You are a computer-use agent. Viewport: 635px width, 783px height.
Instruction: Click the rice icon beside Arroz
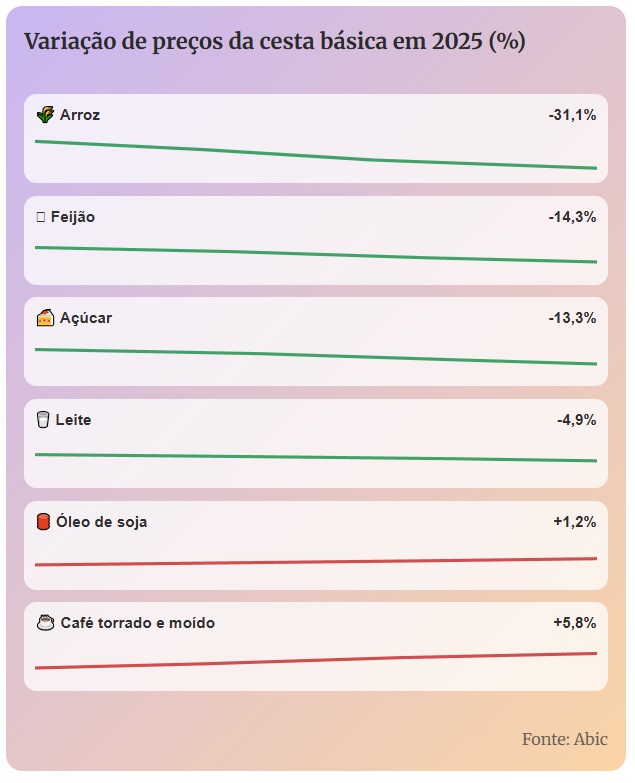(x=44, y=115)
